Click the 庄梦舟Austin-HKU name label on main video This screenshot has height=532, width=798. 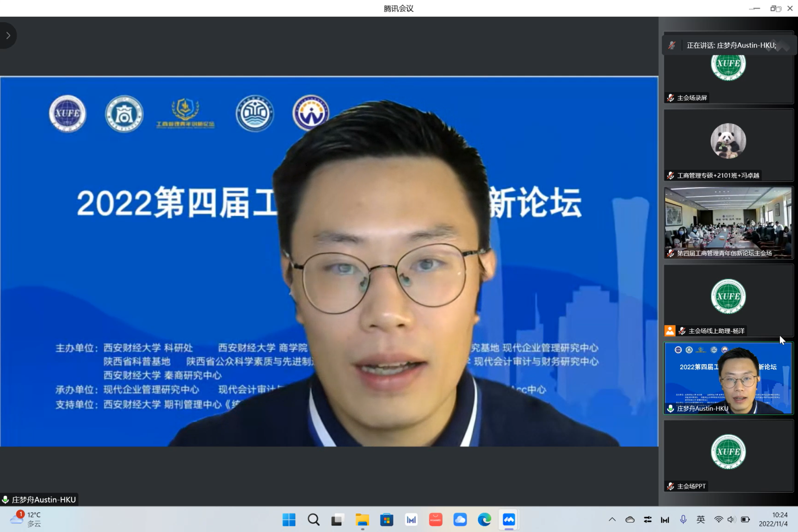(x=44, y=500)
